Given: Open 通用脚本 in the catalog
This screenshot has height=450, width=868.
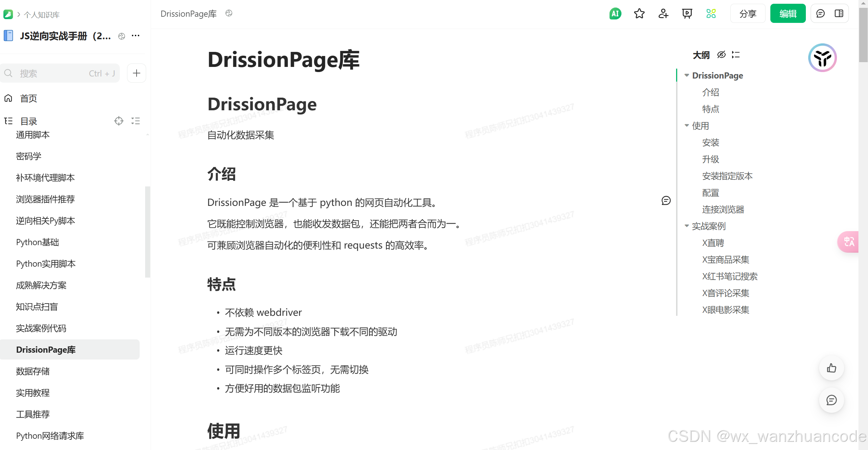Looking at the screenshot, I should coord(33,135).
